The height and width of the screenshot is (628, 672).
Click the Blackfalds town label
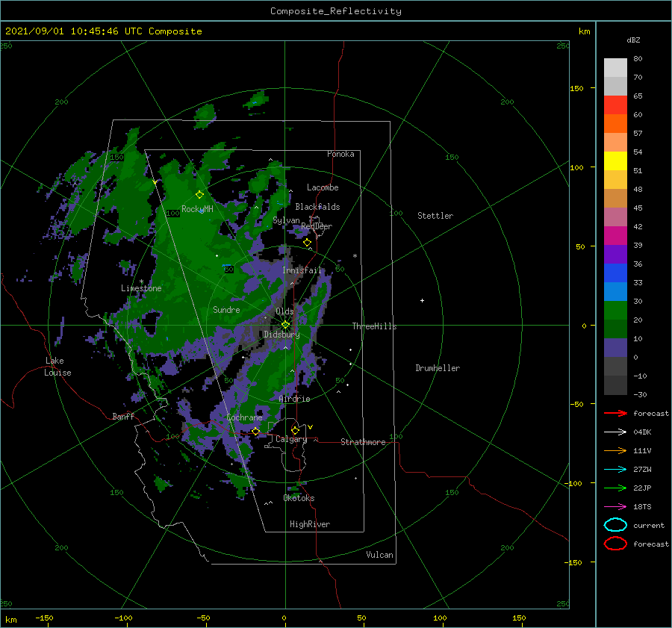[317, 207]
